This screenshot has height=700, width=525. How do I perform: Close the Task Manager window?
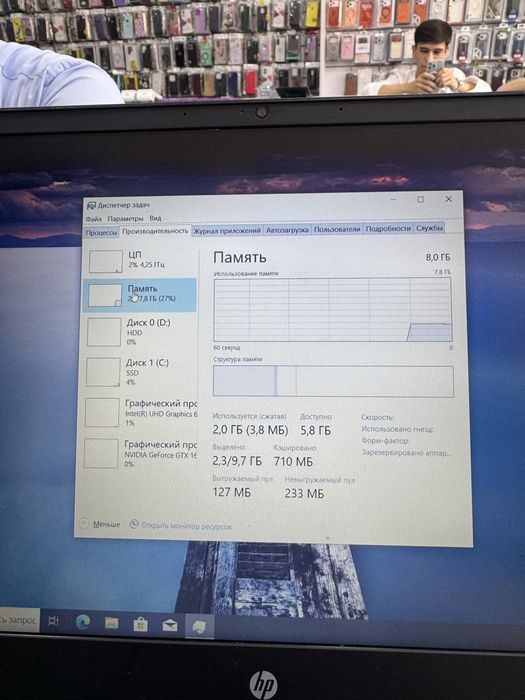click(448, 199)
